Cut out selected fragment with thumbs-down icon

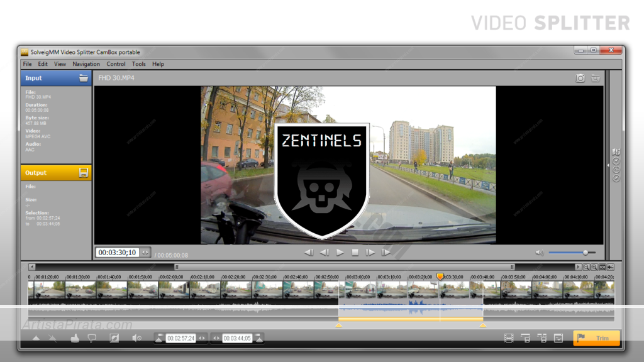pyautogui.click(x=92, y=338)
